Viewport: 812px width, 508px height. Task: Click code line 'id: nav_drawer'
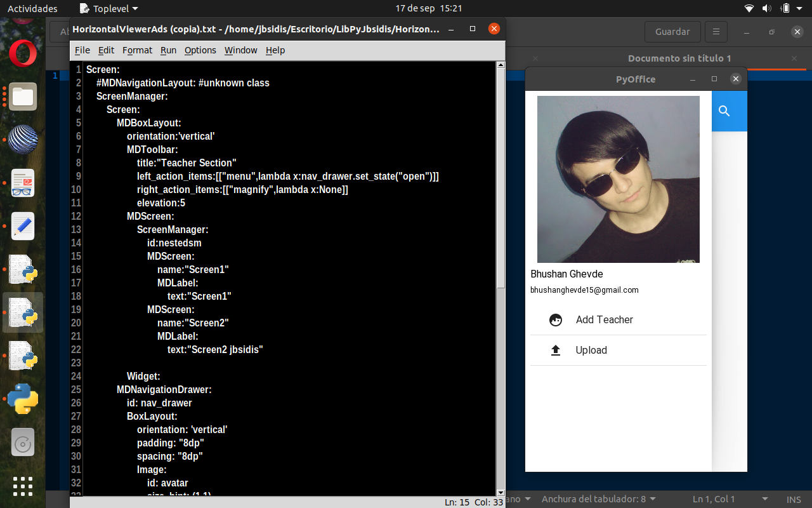pyautogui.click(x=159, y=403)
